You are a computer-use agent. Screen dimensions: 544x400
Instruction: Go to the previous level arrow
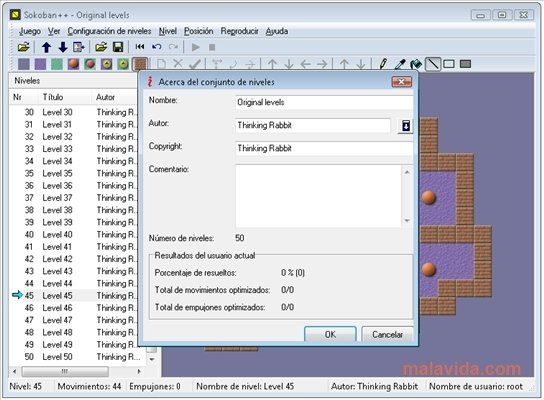[x=46, y=47]
